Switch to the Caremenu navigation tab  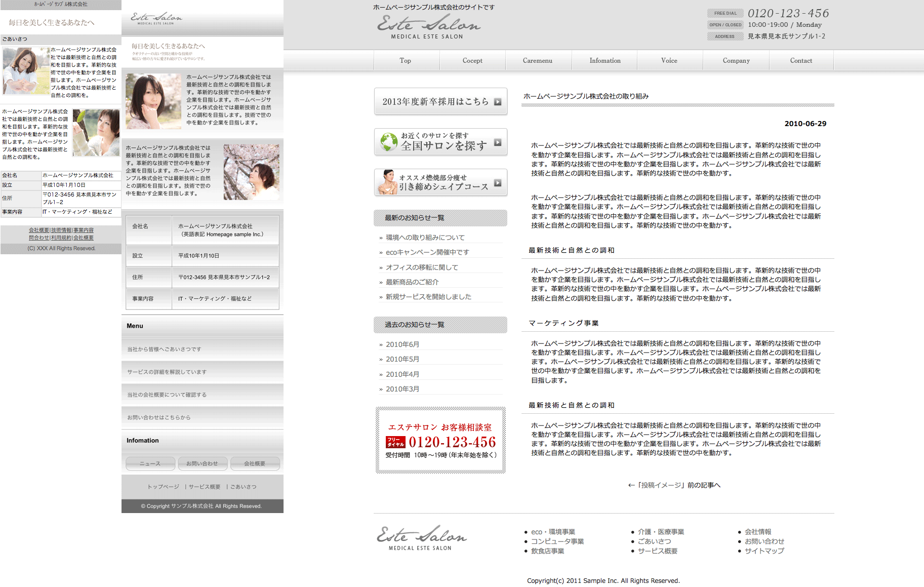pyautogui.click(x=538, y=61)
